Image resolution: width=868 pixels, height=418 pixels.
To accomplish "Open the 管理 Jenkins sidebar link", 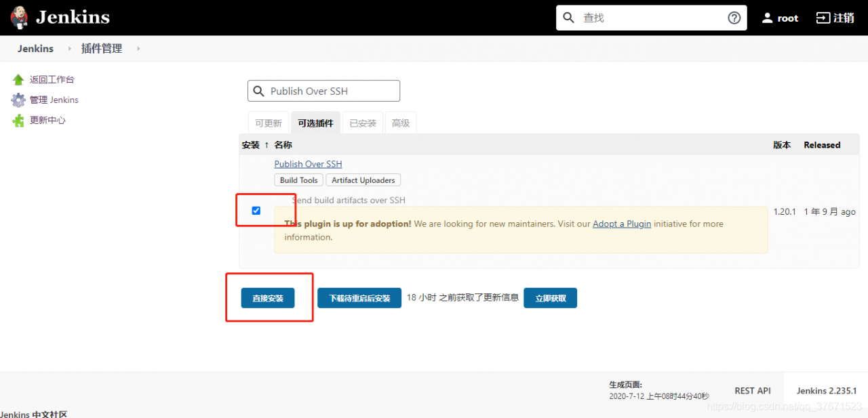I will [x=54, y=100].
